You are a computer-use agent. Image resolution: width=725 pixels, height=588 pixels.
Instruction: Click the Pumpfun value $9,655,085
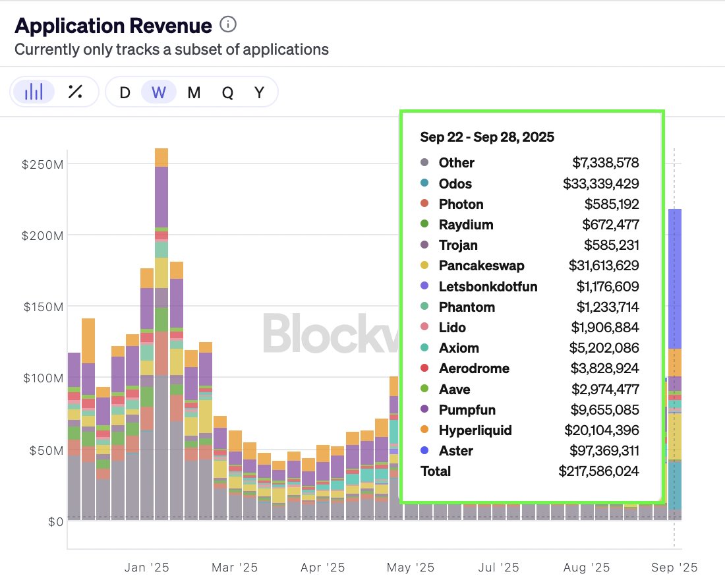tap(605, 409)
